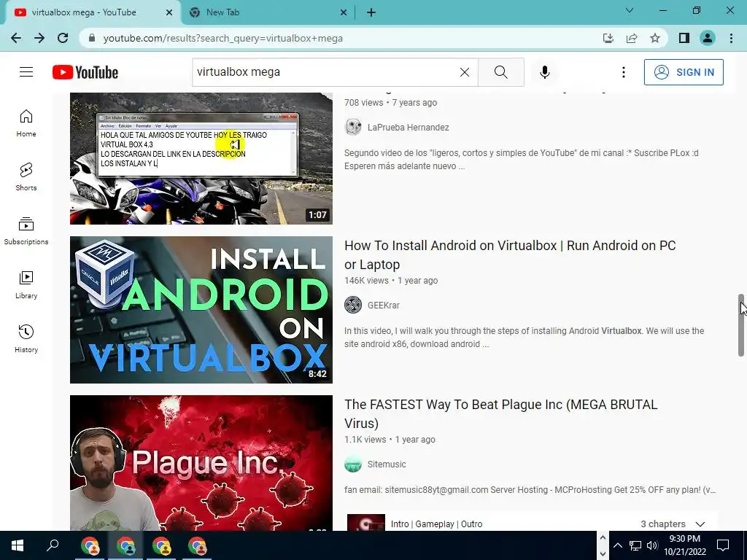Open tab search dropdown arrow
Image resolution: width=747 pixels, height=560 pixels.
tap(630, 10)
